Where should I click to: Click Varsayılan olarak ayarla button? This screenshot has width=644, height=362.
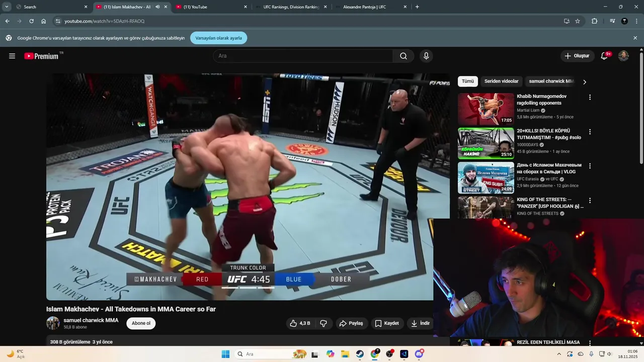point(218,38)
